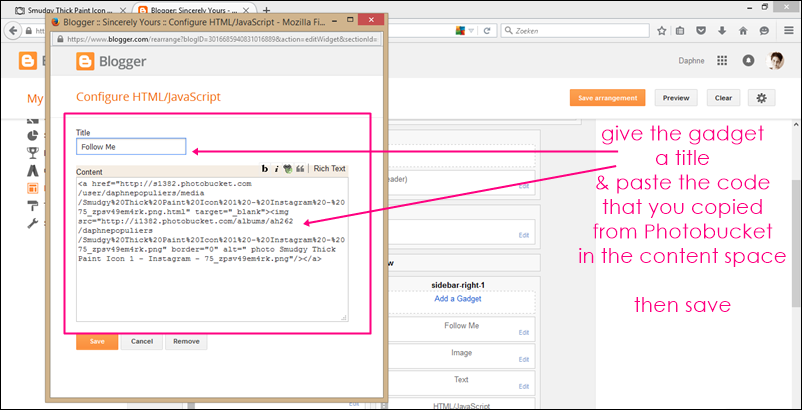
Task: Reload the page in main Firefox window
Action: pos(487,31)
